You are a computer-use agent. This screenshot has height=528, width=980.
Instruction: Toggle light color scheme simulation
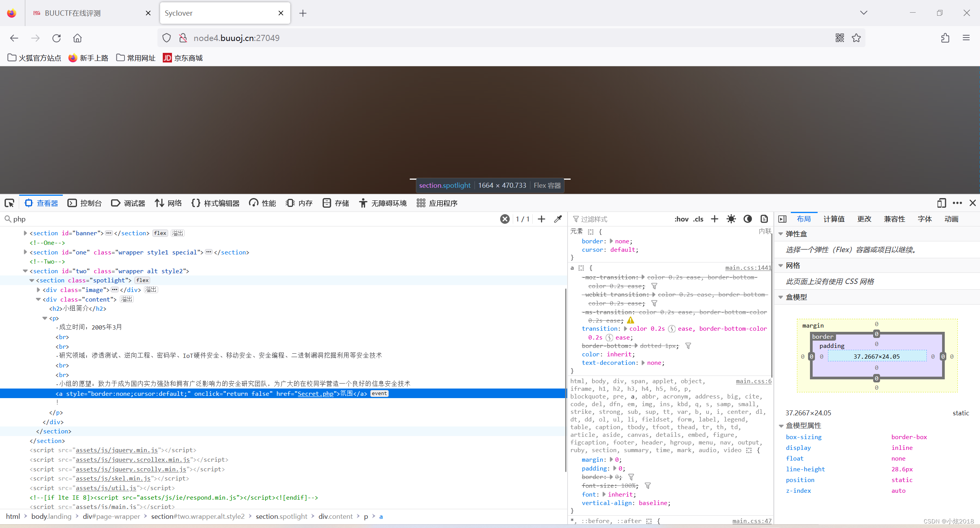731,219
